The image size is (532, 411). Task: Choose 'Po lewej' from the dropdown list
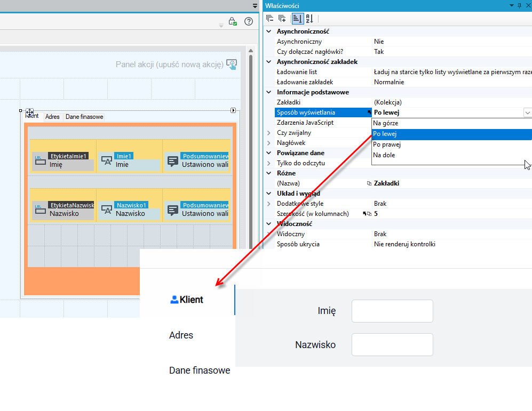[x=451, y=134]
